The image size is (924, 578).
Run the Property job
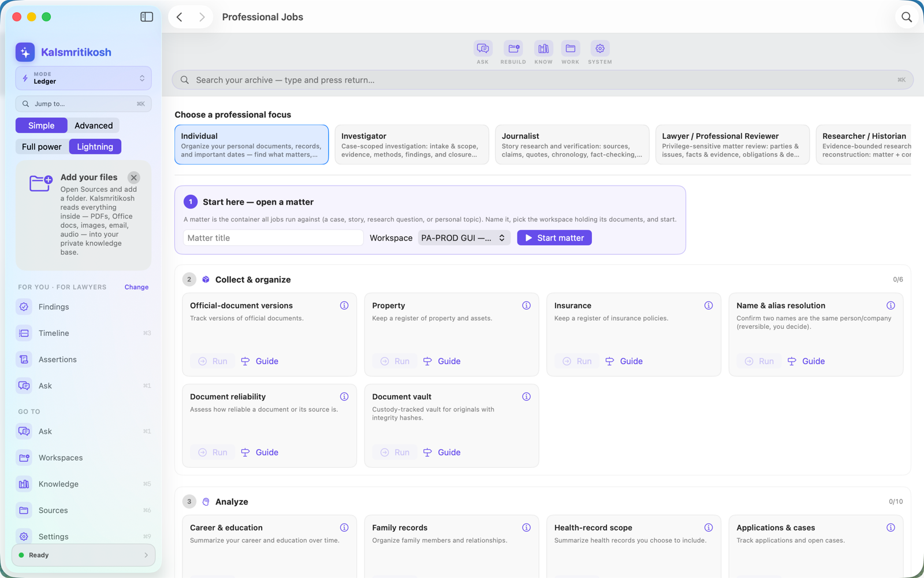395,361
